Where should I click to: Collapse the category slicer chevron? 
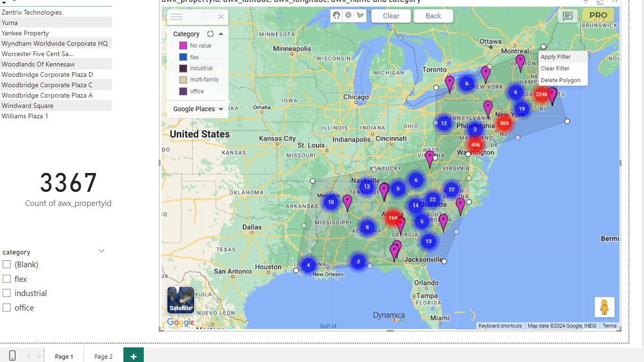click(101, 251)
